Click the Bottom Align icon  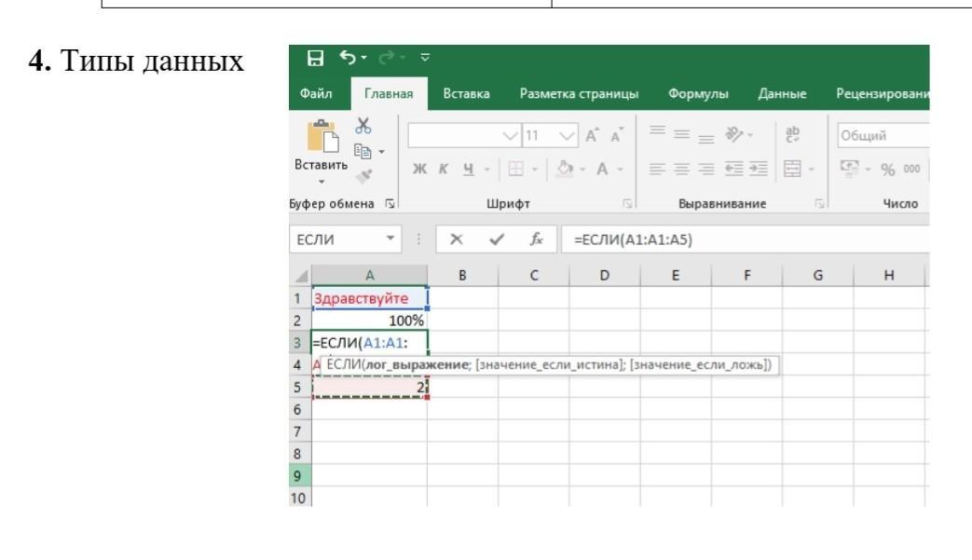706,138
